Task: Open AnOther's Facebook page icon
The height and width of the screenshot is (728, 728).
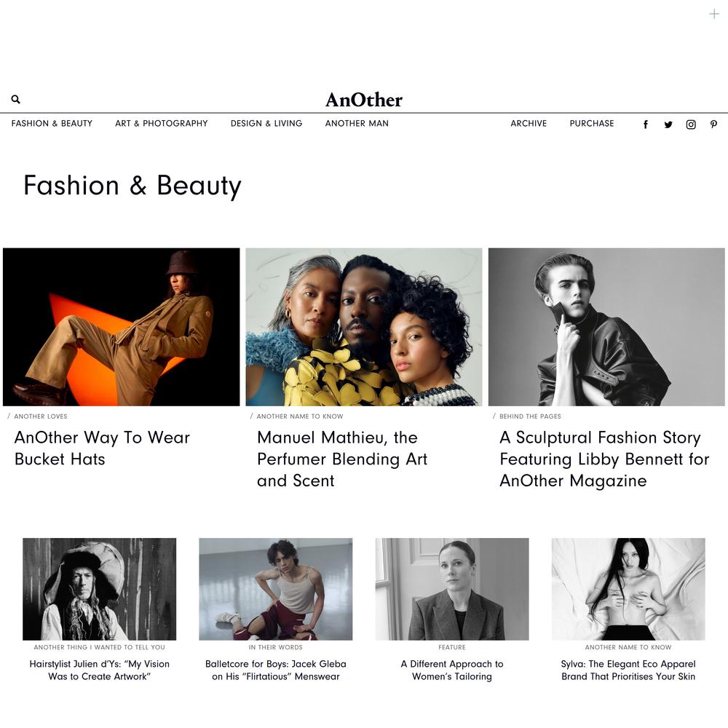Action: [645, 124]
